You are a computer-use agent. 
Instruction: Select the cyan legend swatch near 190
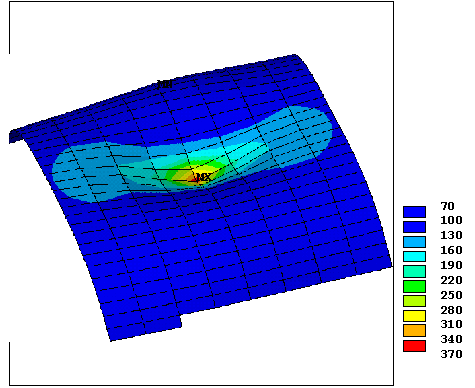click(x=414, y=256)
